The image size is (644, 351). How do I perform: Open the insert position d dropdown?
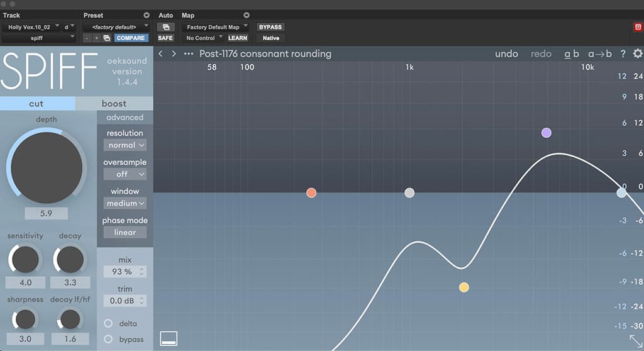pyautogui.click(x=69, y=27)
